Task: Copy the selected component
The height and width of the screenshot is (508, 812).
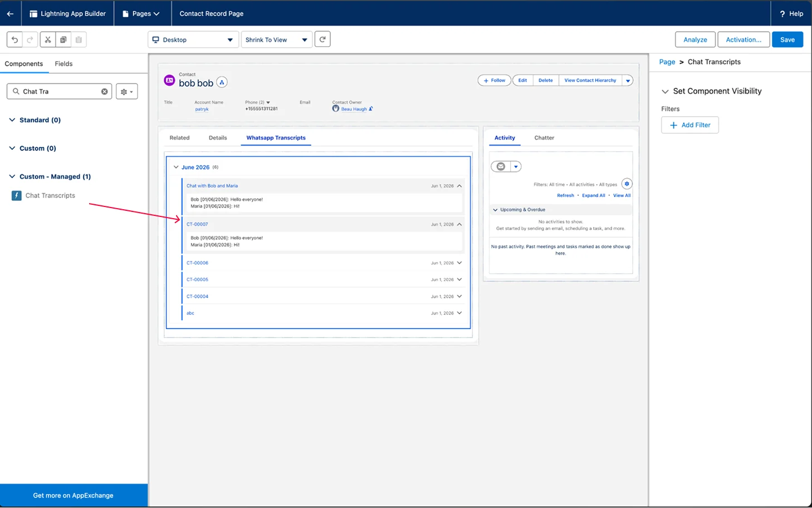Action: 63,40
